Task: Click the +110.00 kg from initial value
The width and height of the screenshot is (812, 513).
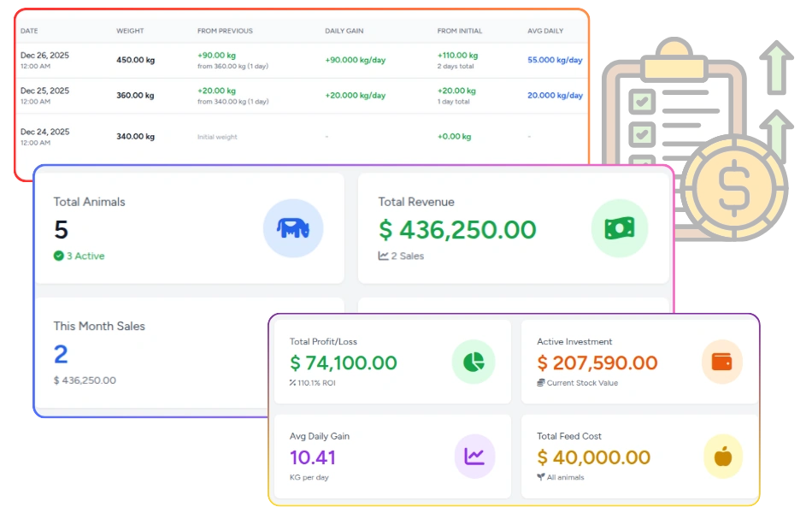Action: [458, 55]
